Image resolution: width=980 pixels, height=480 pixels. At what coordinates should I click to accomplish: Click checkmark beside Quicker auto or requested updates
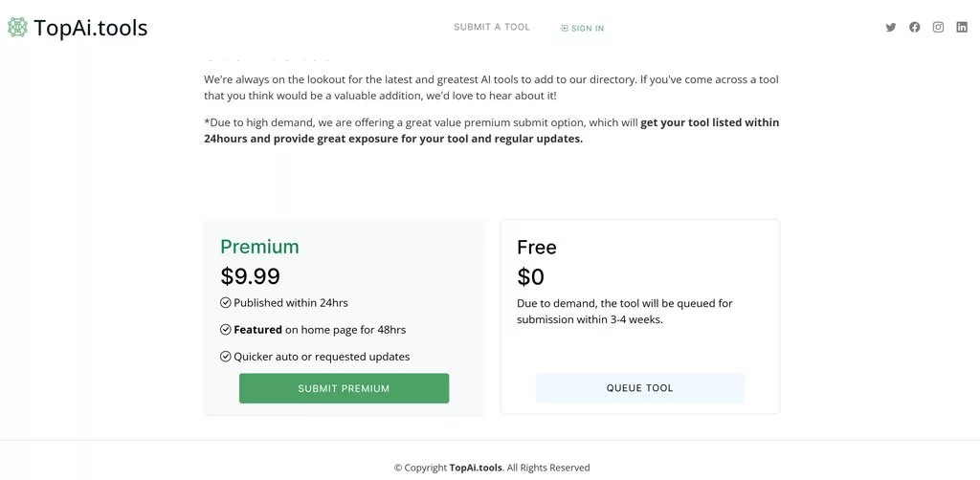(x=226, y=357)
